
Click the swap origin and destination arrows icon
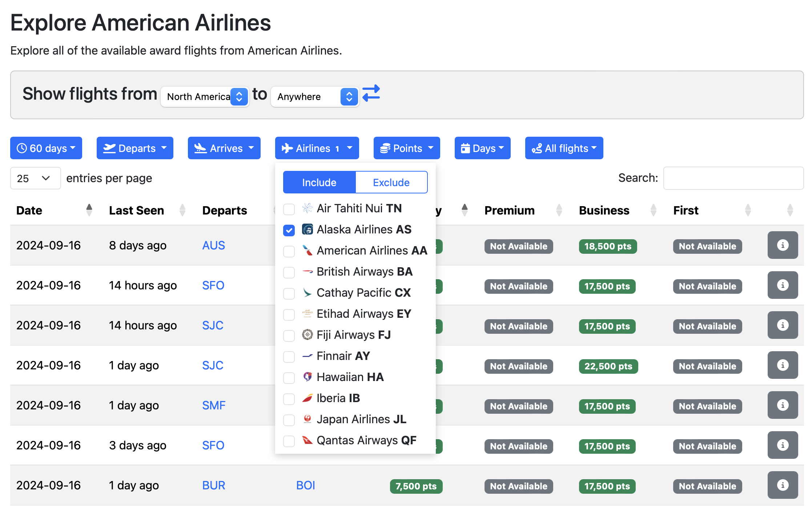click(x=371, y=93)
